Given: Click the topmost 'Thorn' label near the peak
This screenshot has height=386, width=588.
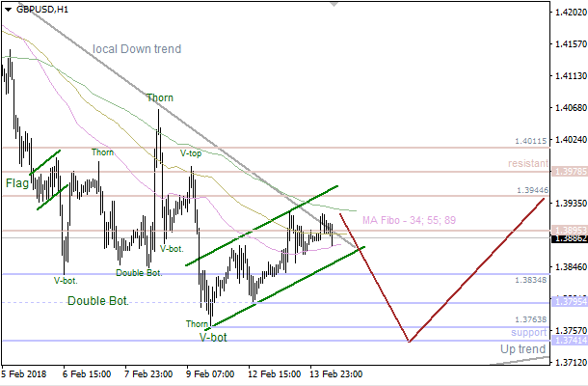Looking at the screenshot, I should 160,97.
